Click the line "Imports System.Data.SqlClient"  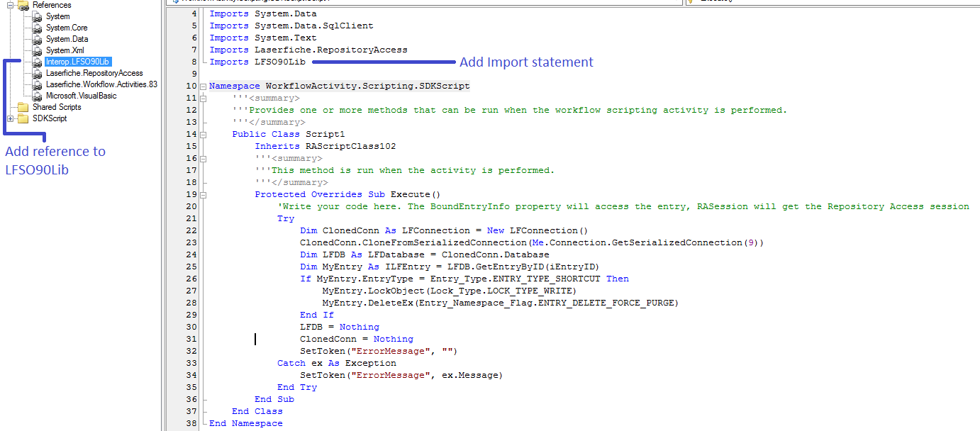pyautogui.click(x=291, y=26)
